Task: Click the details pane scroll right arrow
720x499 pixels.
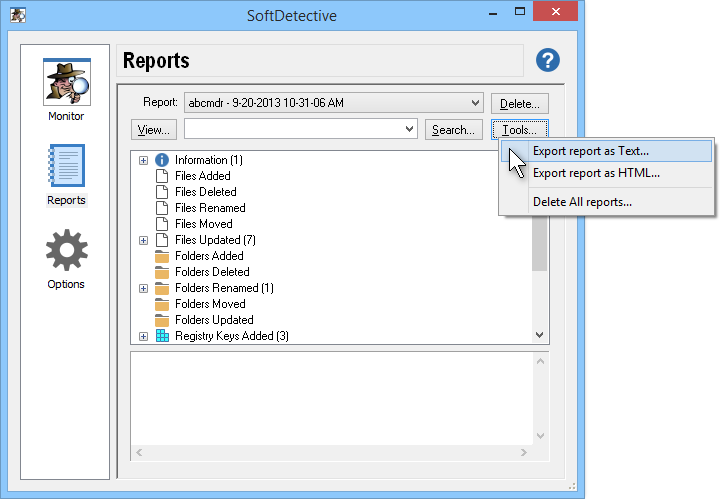Action: click(x=523, y=453)
